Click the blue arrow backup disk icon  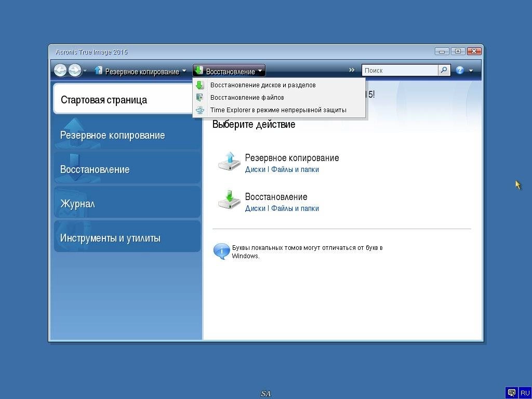(229, 161)
